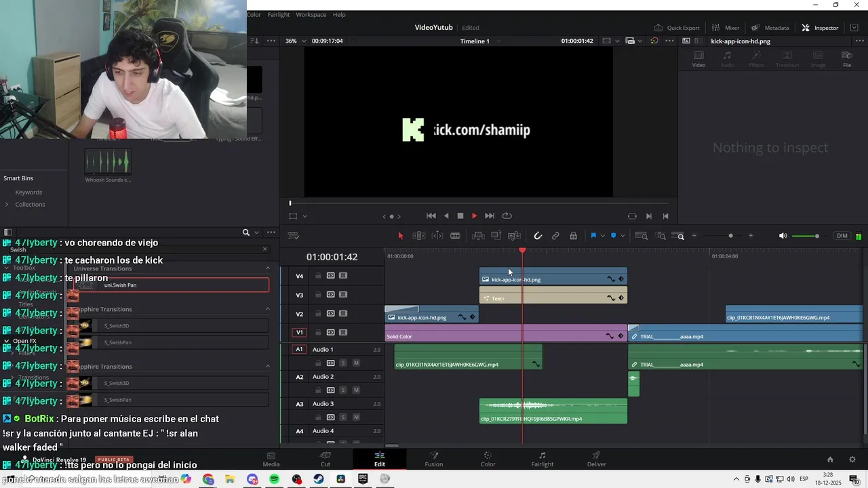Toggle the DIM audio button
Image resolution: width=868 pixels, height=488 pixels.
[x=842, y=236]
